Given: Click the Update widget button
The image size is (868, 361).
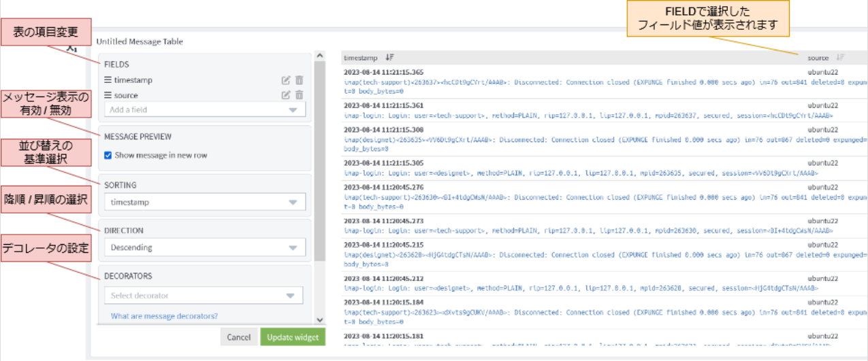Looking at the screenshot, I should click(293, 337).
